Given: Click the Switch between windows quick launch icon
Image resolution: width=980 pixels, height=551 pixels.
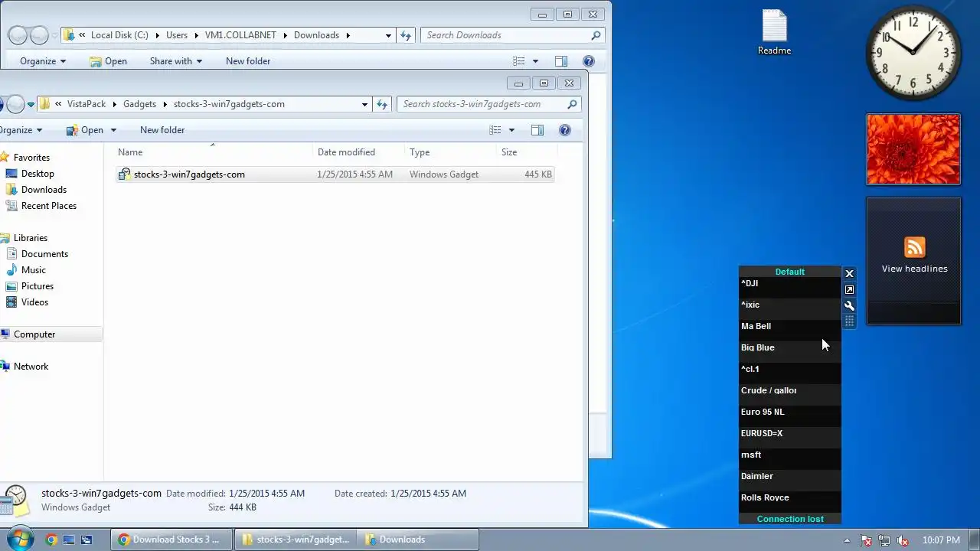Looking at the screenshot, I should click(x=87, y=540).
